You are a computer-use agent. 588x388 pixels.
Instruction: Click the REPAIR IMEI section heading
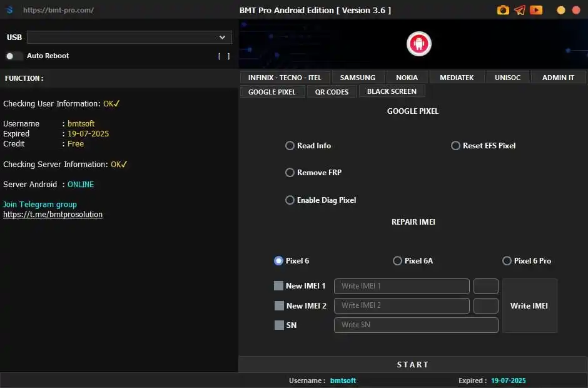coord(413,222)
